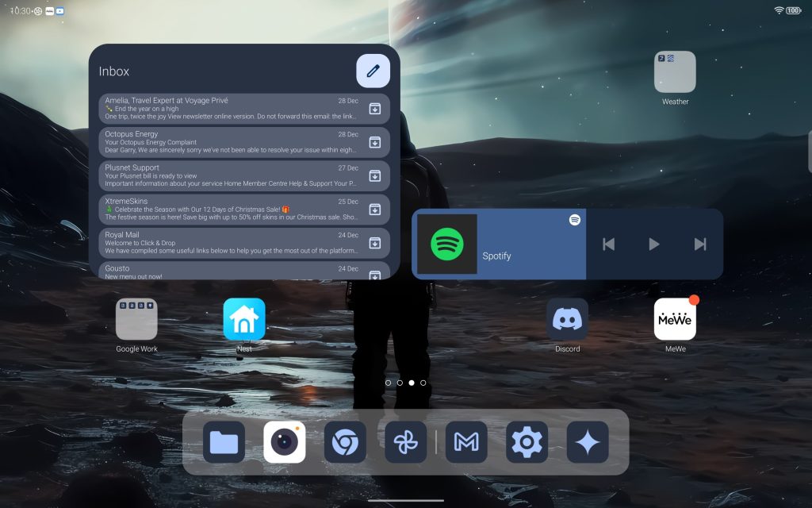The height and width of the screenshot is (508, 812).
Task: Open the Files folder app in dock
Action: tap(224, 442)
